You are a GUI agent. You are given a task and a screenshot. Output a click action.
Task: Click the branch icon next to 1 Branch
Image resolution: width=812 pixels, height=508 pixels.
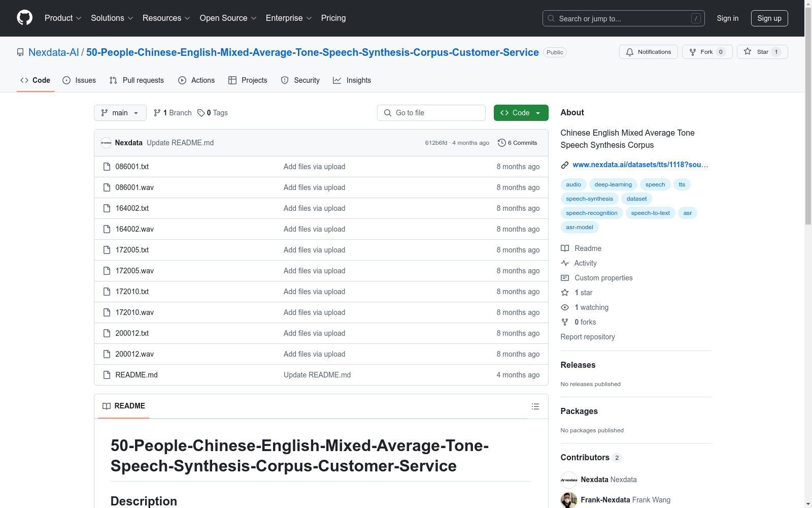click(x=157, y=113)
